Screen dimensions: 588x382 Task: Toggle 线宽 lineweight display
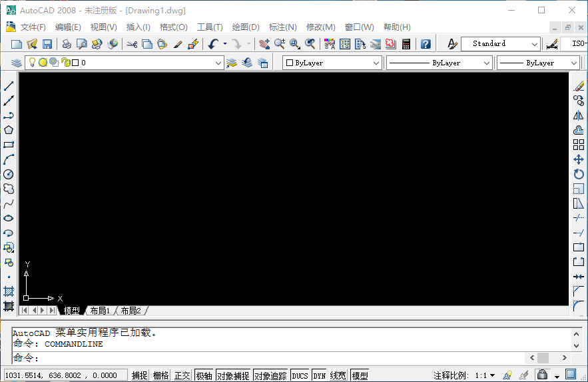[338, 375]
